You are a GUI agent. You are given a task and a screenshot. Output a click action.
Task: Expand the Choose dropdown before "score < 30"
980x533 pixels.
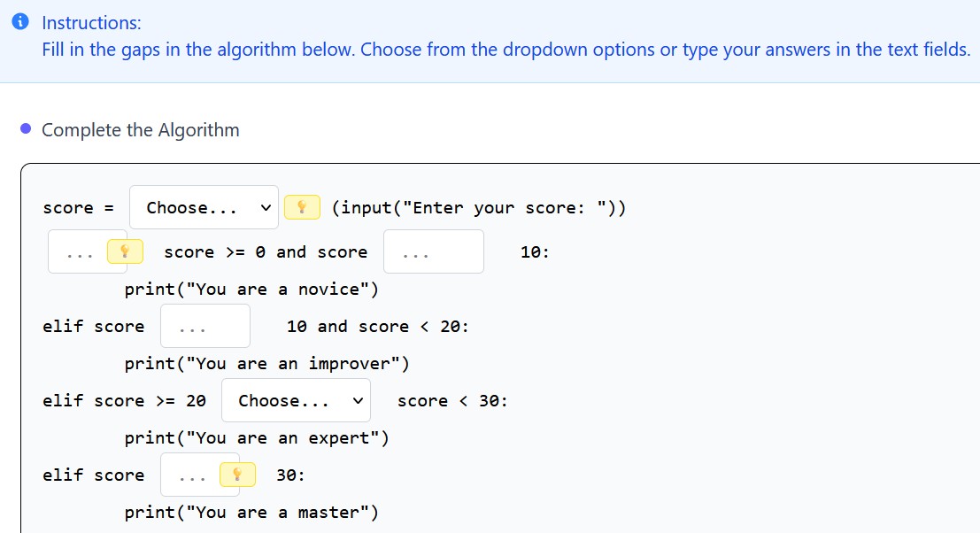296,401
